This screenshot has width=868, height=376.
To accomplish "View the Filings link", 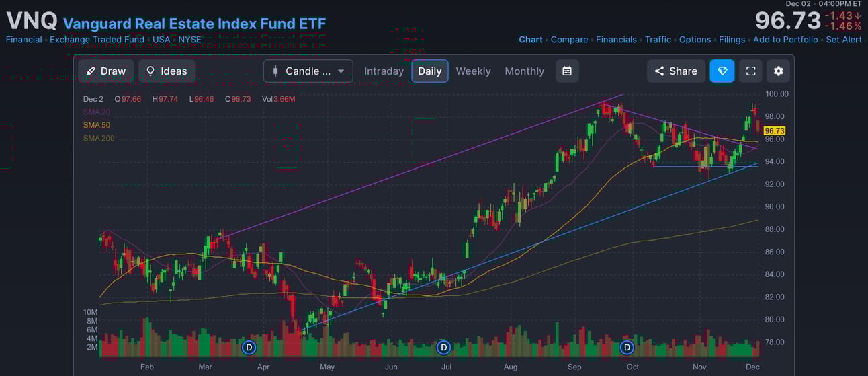I will pos(732,40).
